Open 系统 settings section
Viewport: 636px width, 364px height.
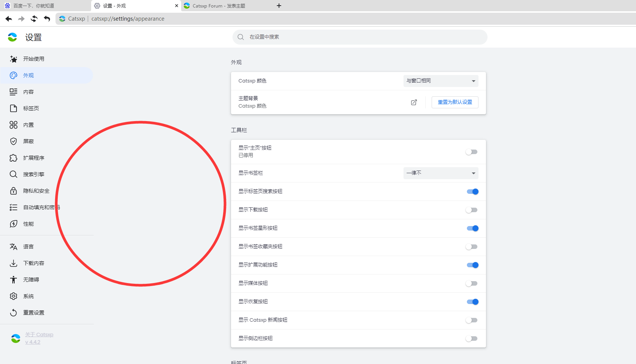pyautogui.click(x=47, y=296)
